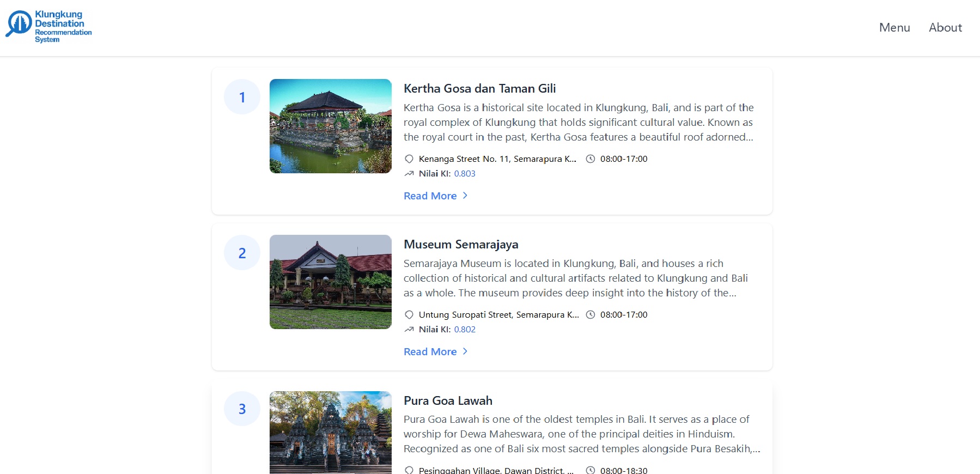The height and width of the screenshot is (474, 980).
Task: Click the Klungkung Destination logo
Action: pos(49,26)
